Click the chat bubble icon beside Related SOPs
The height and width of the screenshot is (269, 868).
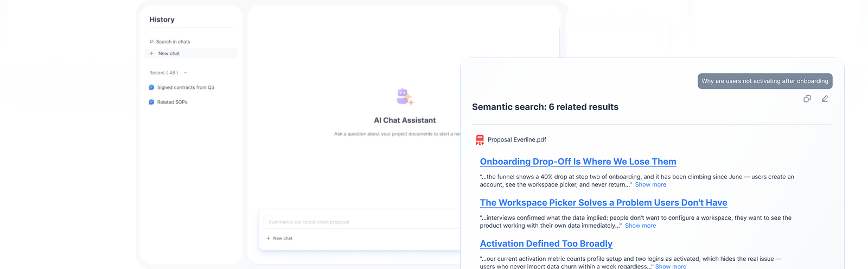151,102
